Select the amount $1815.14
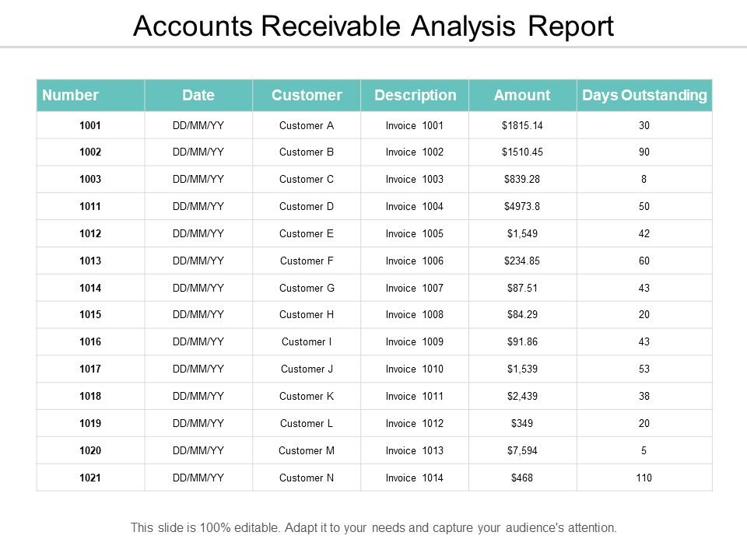The height and width of the screenshot is (560, 747). [x=522, y=125]
